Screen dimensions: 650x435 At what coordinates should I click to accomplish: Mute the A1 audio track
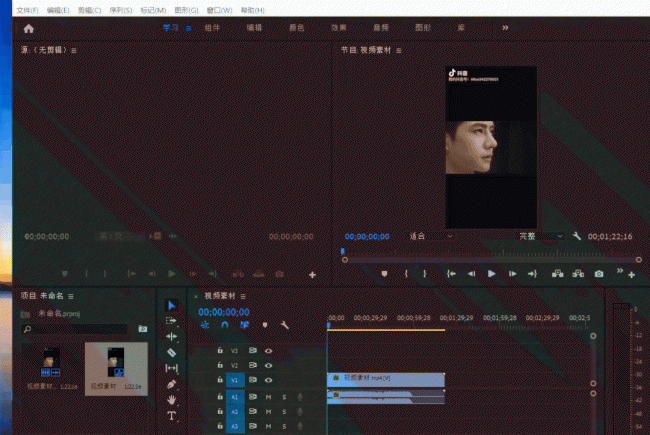tap(268, 397)
